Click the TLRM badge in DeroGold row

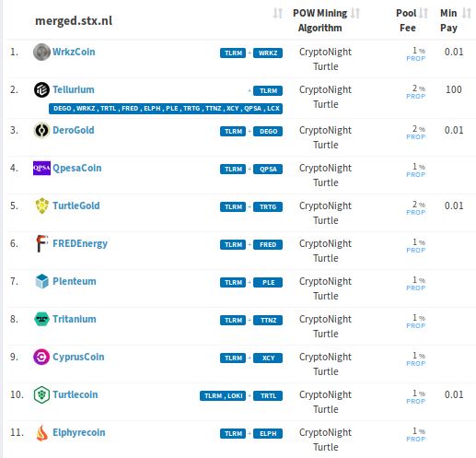click(233, 131)
